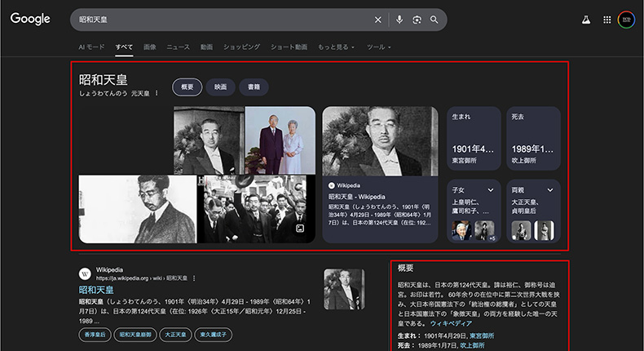Open the ツール dropdown menu

pos(378,47)
